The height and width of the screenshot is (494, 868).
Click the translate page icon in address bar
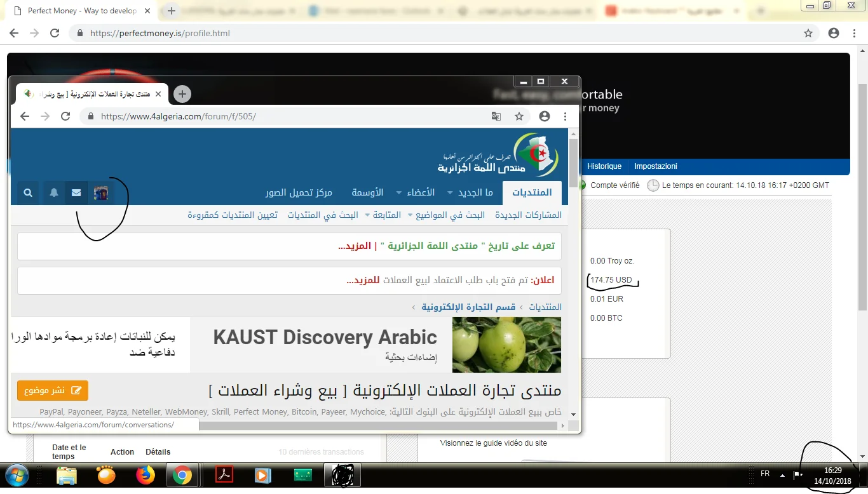[x=496, y=116]
